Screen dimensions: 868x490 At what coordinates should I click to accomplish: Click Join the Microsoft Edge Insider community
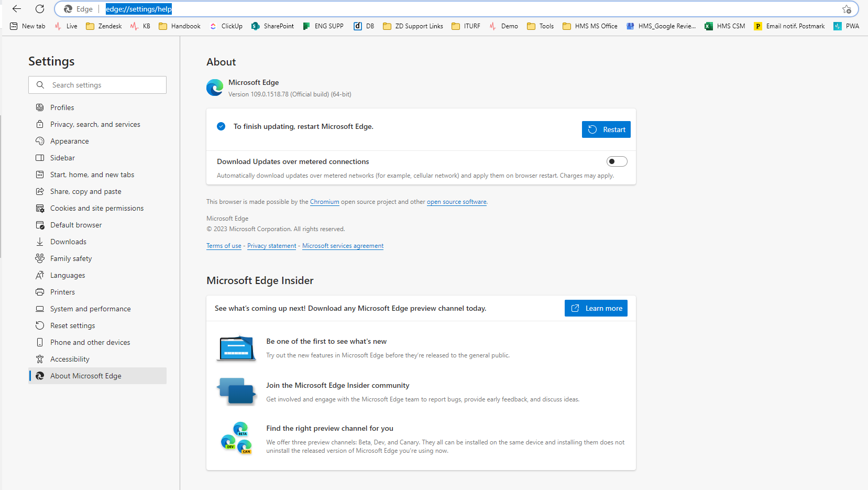(338, 385)
